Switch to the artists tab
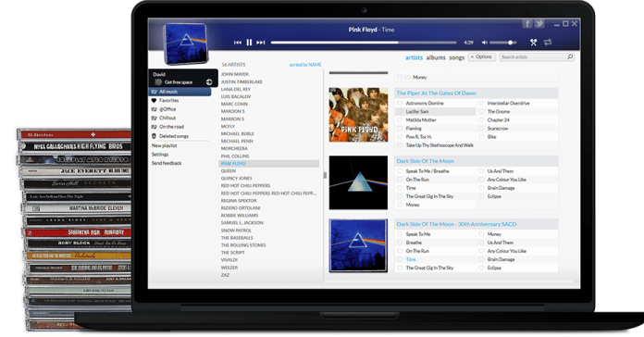This screenshot has height=337, width=644. click(x=414, y=57)
